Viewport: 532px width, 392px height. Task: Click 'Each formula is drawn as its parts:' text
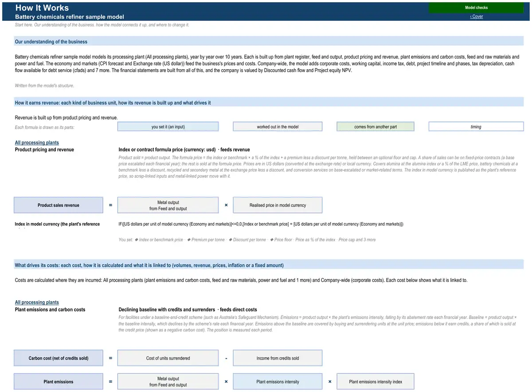pyautogui.click(x=44, y=128)
